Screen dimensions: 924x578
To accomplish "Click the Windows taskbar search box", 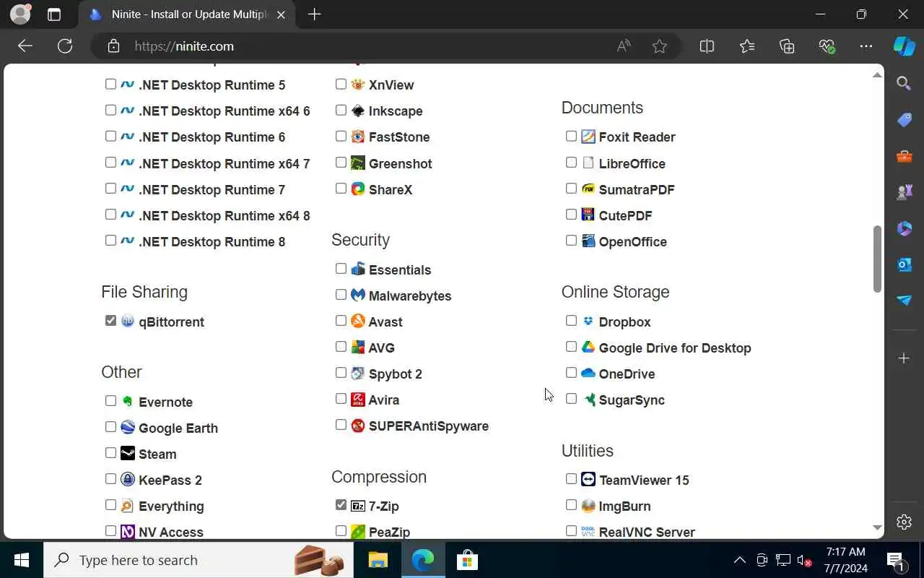I will pyautogui.click(x=199, y=560).
